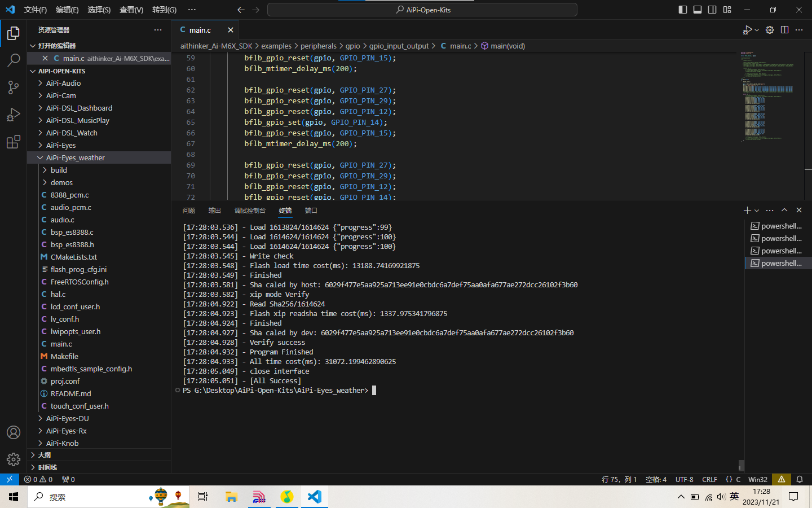812x508 pixels.
Task: Open new terminal profile dropdown arrow
Action: click(x=757, y=210)
